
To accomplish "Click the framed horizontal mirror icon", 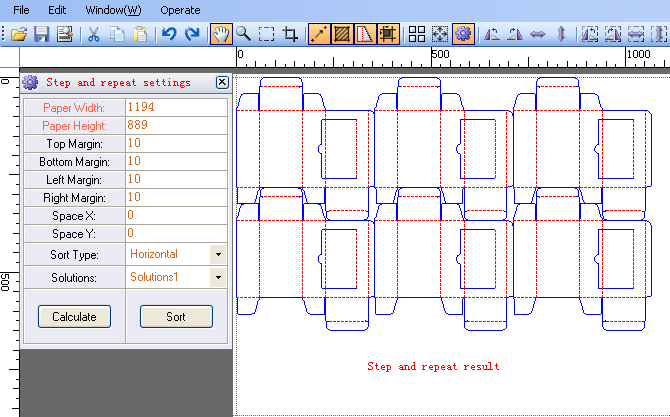I will 636,34.
